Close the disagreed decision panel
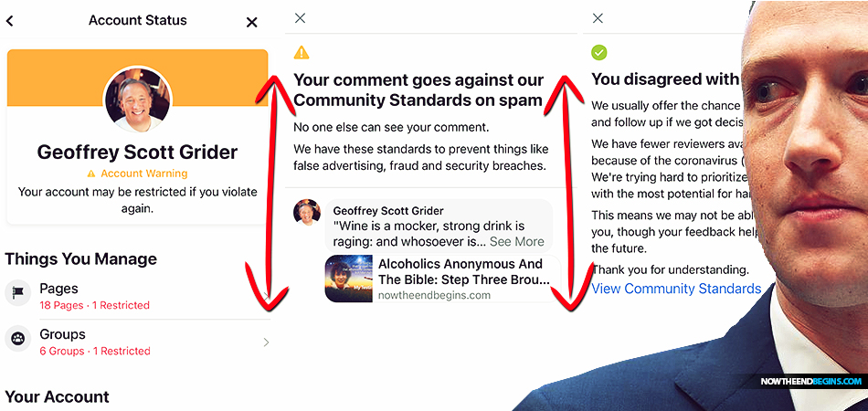 pos(598,18)
